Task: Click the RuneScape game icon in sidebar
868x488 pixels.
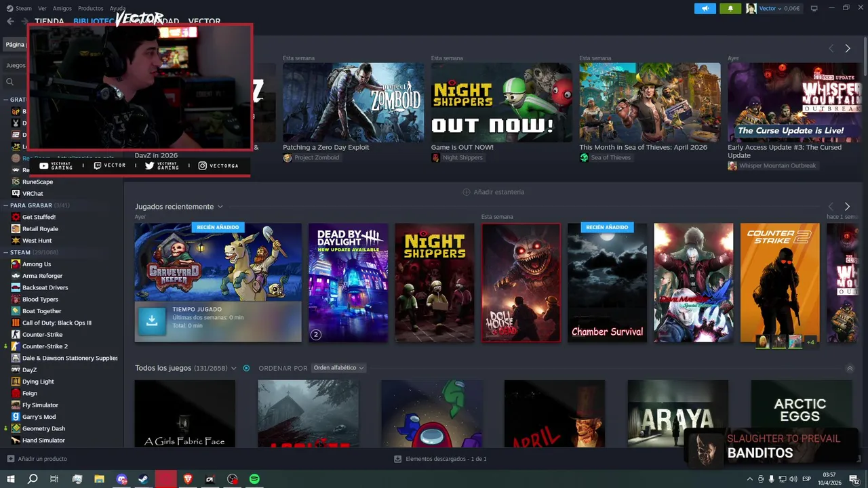Action: coord(16,182)
